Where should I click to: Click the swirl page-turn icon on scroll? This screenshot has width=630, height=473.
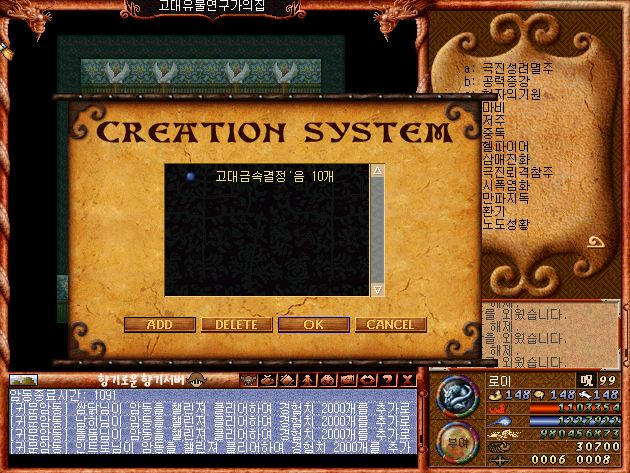pos(598,243)
